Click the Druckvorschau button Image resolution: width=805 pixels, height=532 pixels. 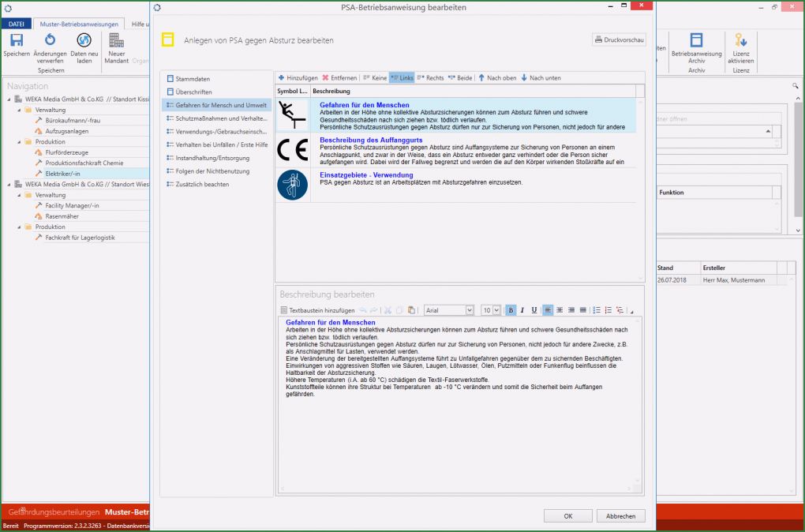point(619,39)
